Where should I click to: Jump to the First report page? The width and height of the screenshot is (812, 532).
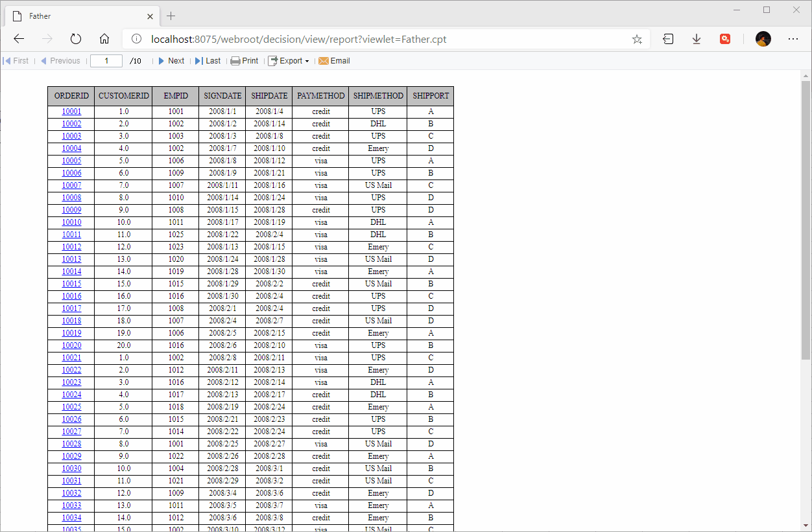16,61
